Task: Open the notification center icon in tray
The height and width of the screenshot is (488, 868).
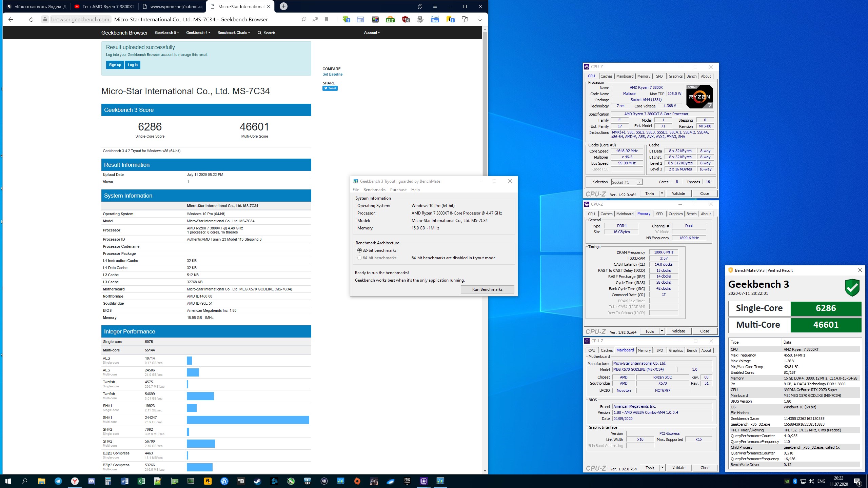Action: [x=857, y=481]
